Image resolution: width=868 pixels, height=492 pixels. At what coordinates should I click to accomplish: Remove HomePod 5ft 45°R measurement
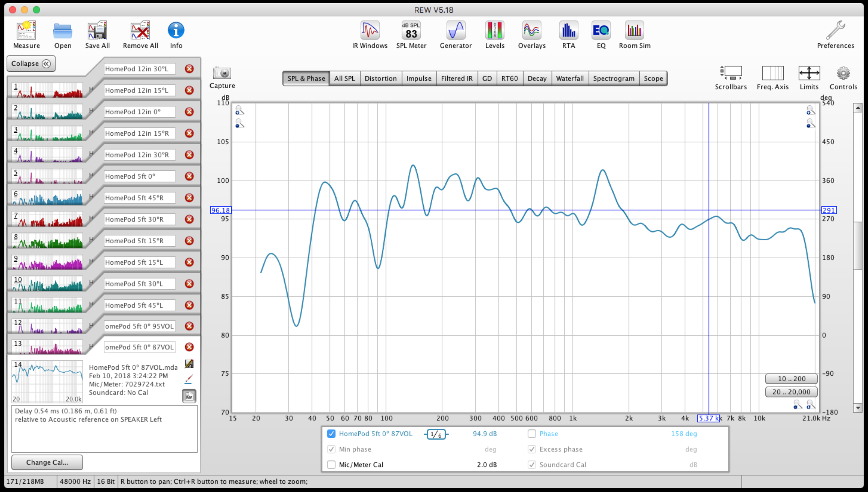coord(189,198)
